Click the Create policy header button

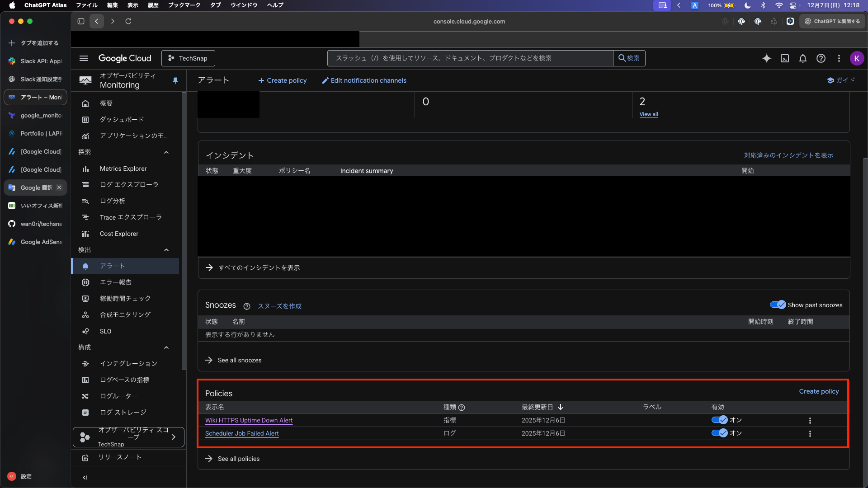point(283,80)
